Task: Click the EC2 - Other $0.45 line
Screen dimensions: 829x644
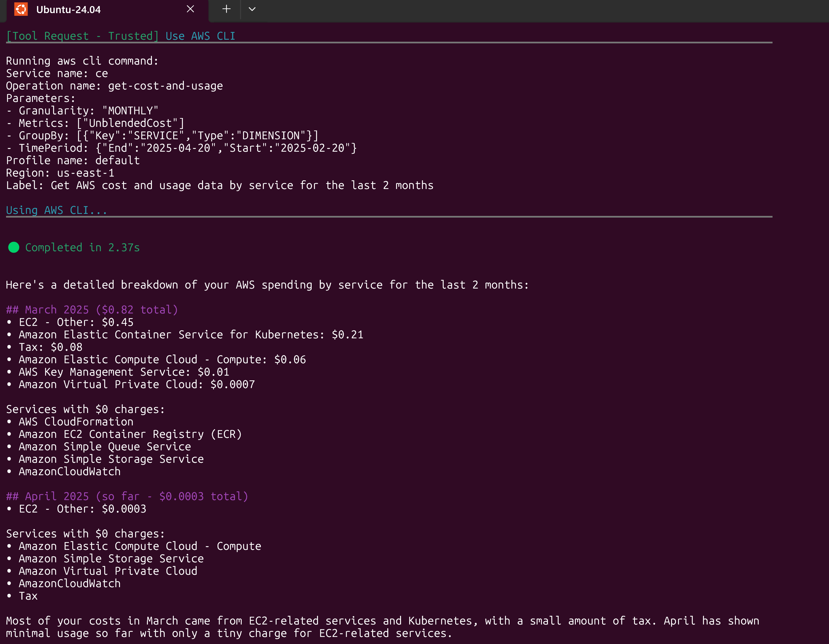Action: click(x=70, y=322)
